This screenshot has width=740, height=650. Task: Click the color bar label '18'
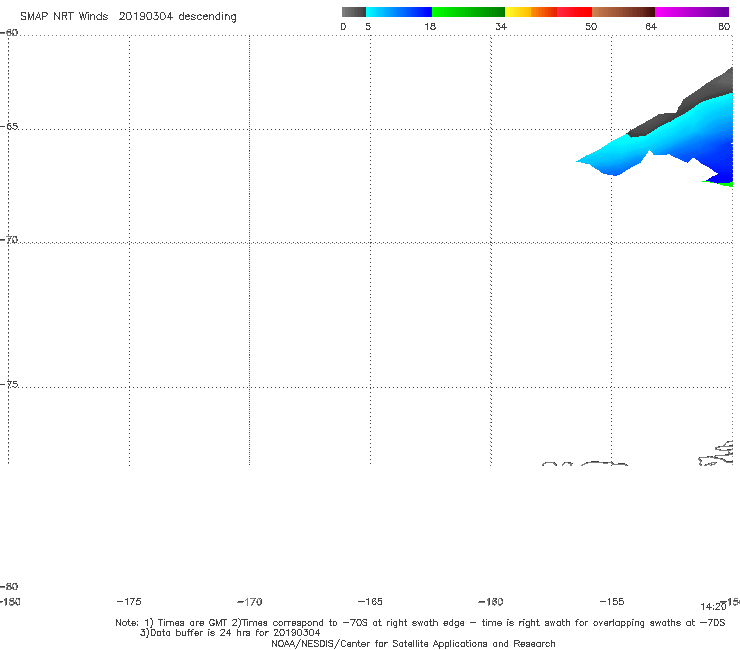[430, 26]
